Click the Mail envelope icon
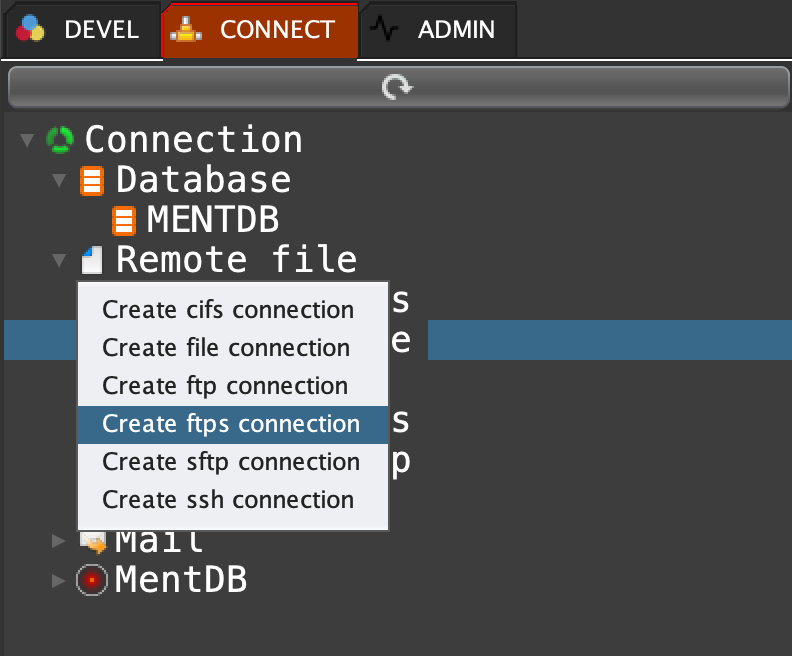 tap(93, 542)
